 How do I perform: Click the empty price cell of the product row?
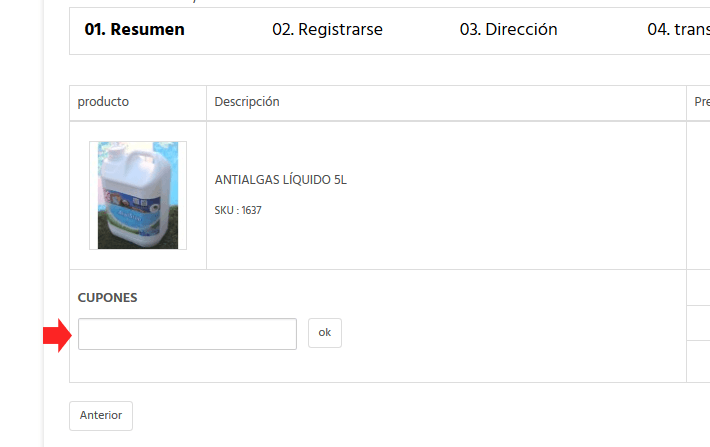pos(698,195)
